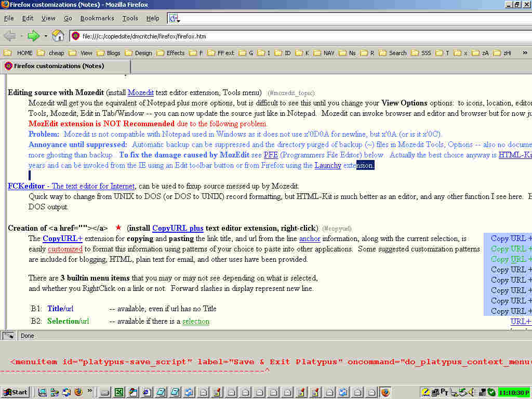Open the View menu
The image size is (532, 399).
click(48, 18)
